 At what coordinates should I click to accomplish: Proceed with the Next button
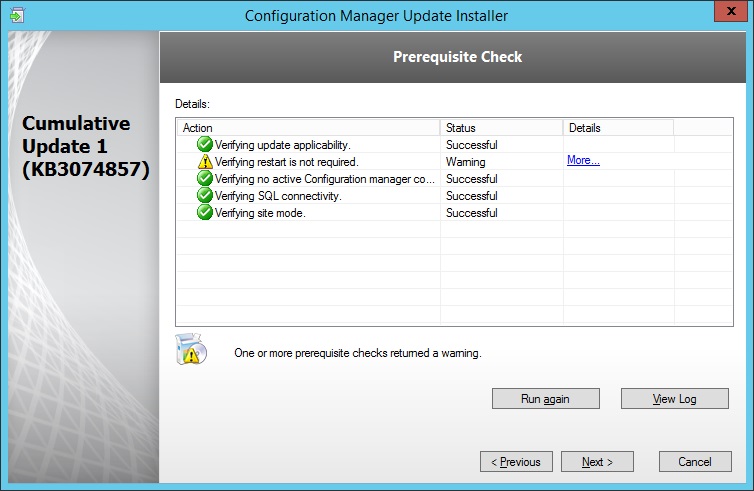click(597, 462)
